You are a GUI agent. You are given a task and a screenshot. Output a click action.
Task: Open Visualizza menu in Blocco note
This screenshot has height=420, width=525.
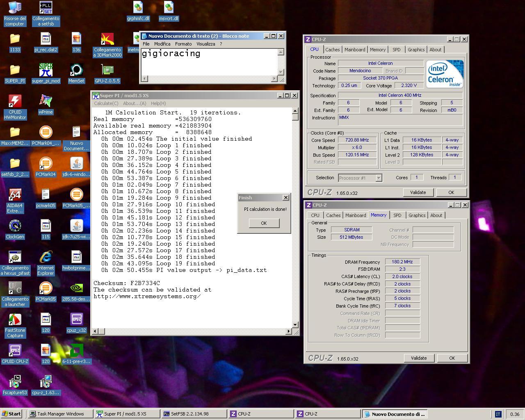click(x=205, y=44)
